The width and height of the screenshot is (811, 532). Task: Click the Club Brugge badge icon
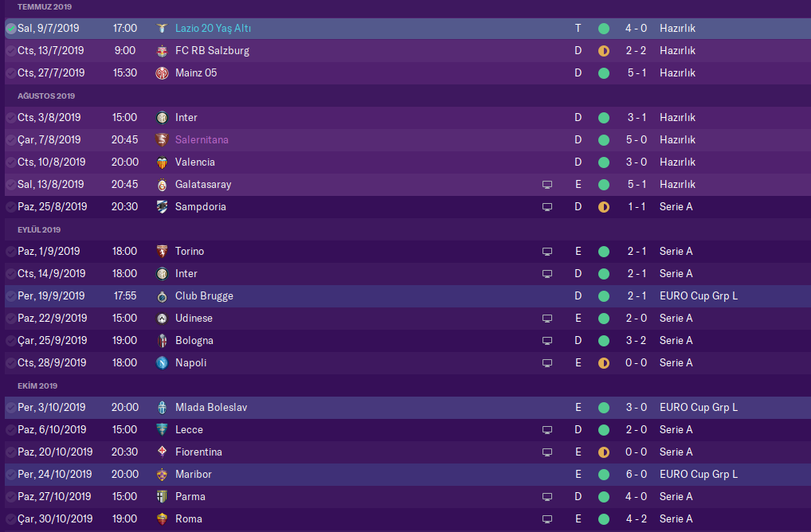pyautogui.click(x=162, y=296)
